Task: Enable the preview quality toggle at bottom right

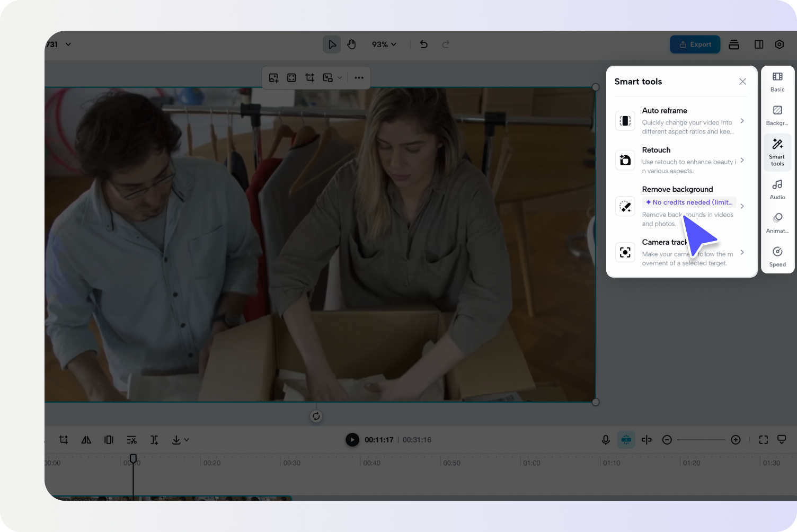Action: point(782,440)
